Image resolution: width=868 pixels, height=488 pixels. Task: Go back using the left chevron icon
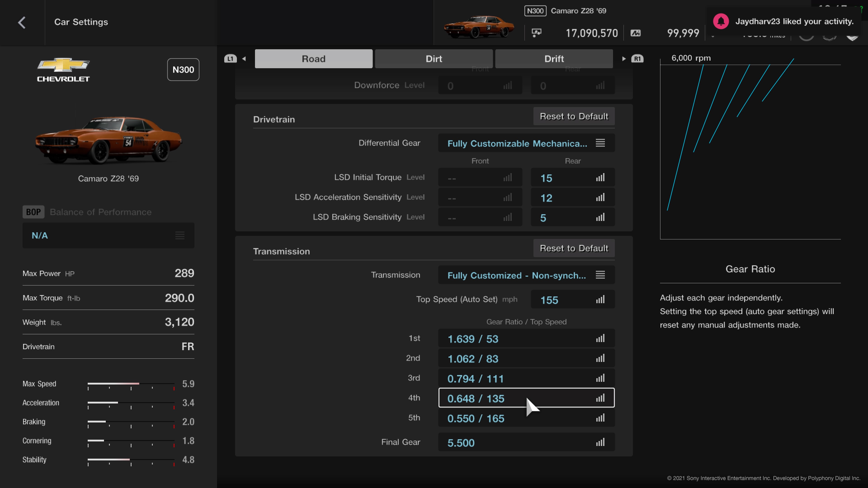(22, 23)
